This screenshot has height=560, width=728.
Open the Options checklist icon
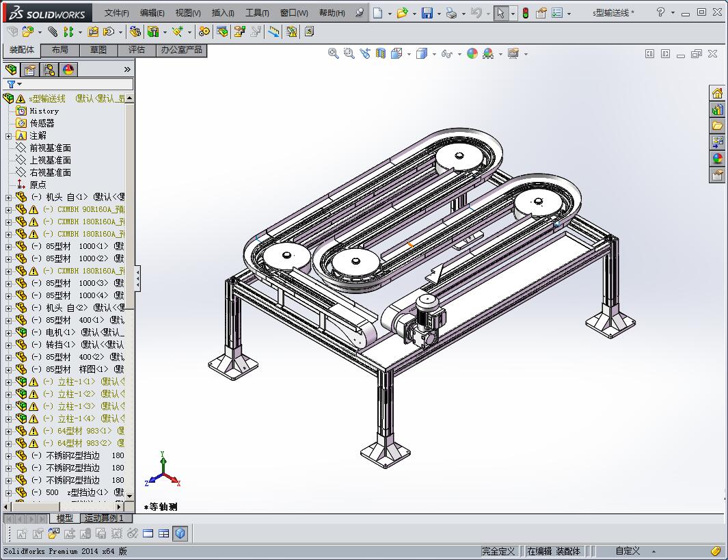[x=558, y=13]
